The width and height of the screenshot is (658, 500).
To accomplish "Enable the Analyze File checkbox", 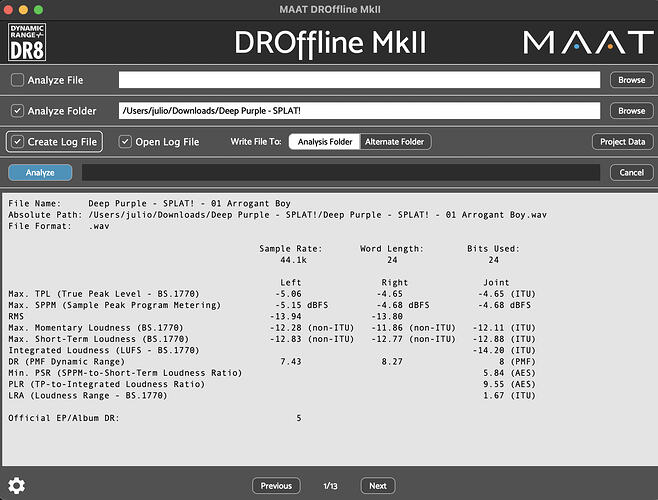I will point(17,80).
